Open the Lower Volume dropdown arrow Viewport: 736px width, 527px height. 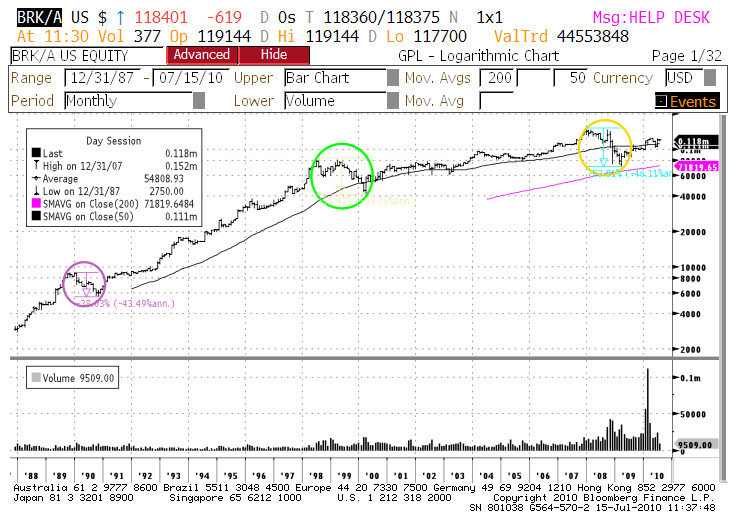point(392,100)
